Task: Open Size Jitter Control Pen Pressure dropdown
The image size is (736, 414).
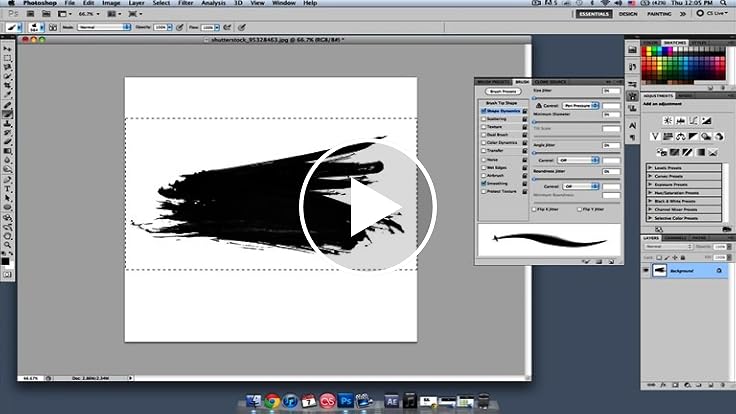Action: [x=581, y=106]
